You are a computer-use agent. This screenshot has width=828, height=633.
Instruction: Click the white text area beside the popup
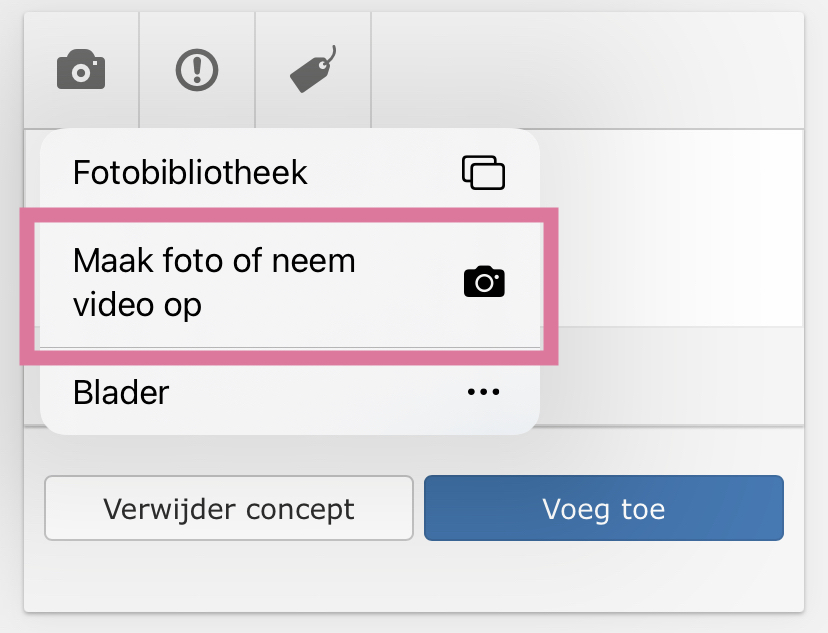pyautogui.click(x=672, y=228)
